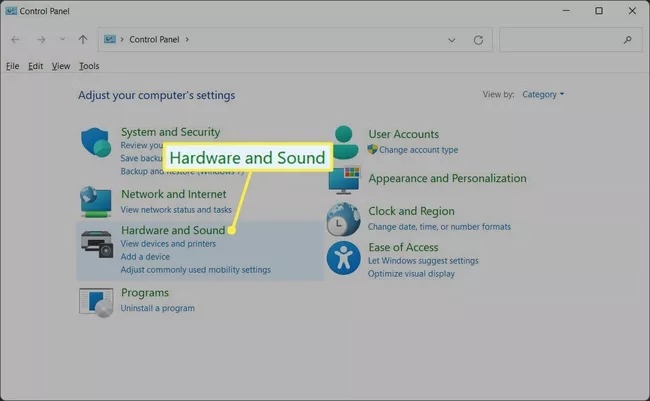Click the Control Panel title bar icon
650x401 pixels.
(x=11, y=11)
